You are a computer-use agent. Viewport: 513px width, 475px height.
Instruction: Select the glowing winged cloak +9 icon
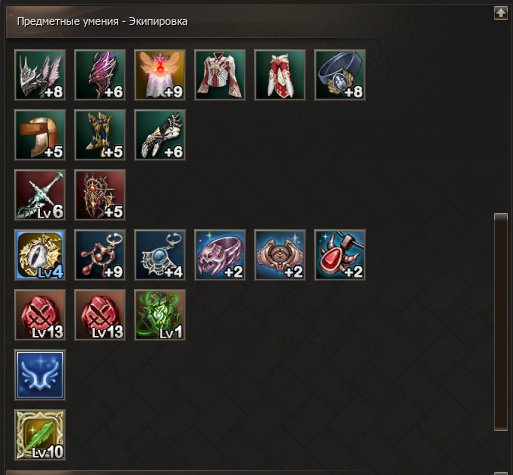click(160, 75)
